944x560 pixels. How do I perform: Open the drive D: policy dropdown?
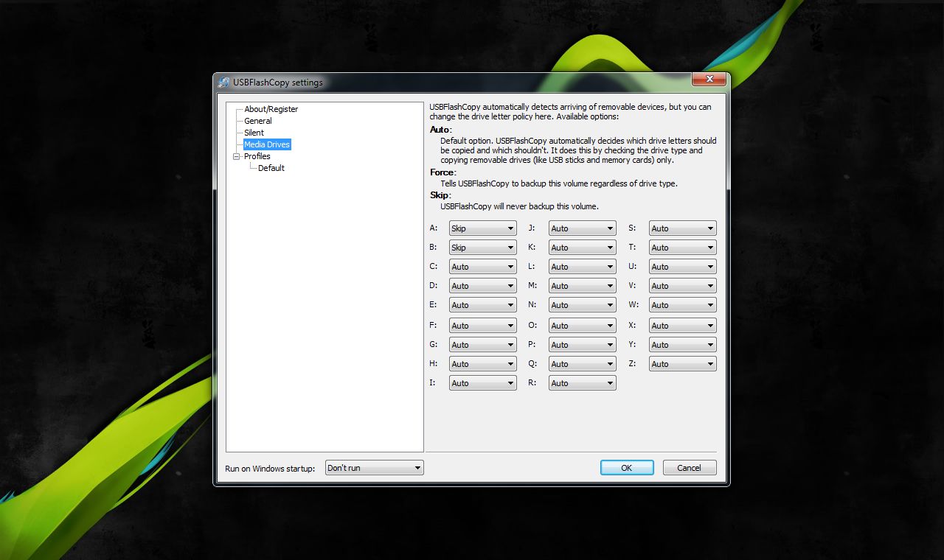pyautogui.click(x=482, y=286)
